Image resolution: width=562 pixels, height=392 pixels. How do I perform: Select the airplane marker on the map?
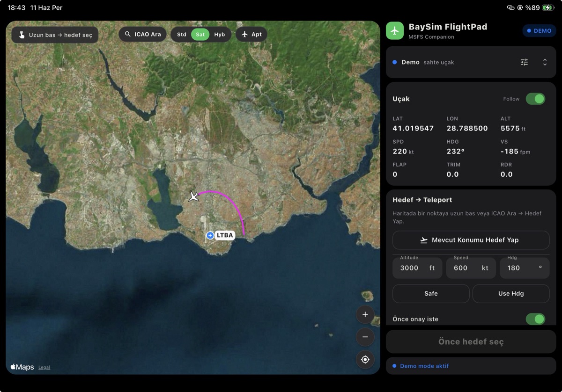pos(193,196)
